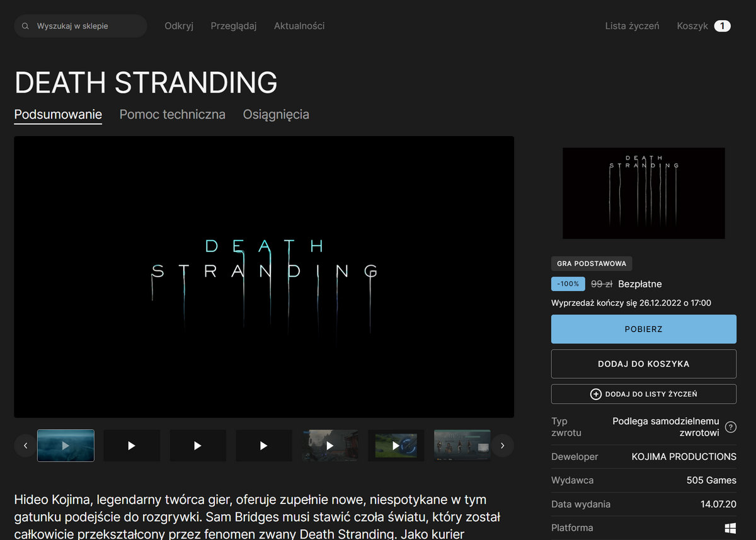Select the first carousel thumbnail
The image size is (756, 540).
pos(66,445)
